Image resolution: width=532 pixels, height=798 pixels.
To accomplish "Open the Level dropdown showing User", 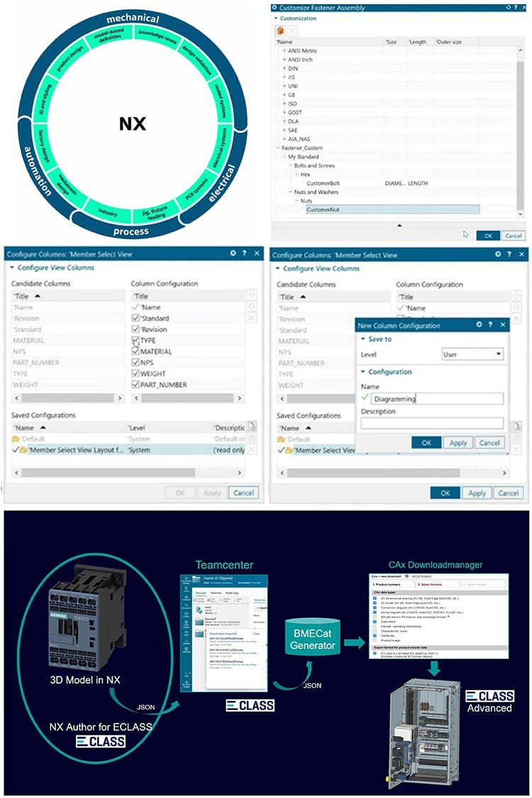I will tap(472, 354).
